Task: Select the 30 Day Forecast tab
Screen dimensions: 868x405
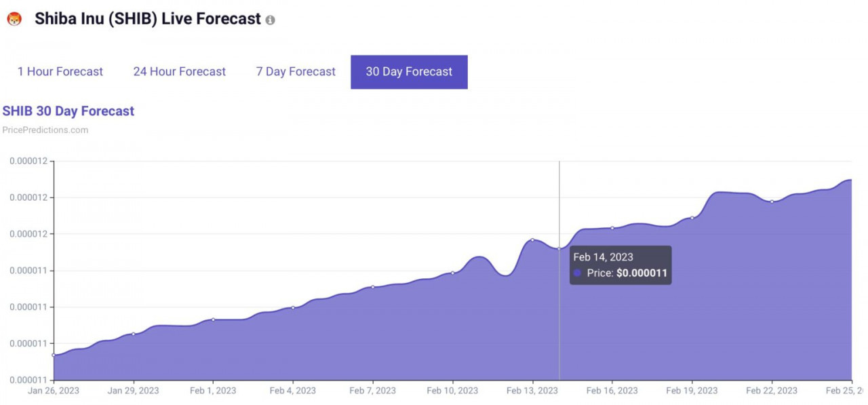Action: click(x=409, y=72)
